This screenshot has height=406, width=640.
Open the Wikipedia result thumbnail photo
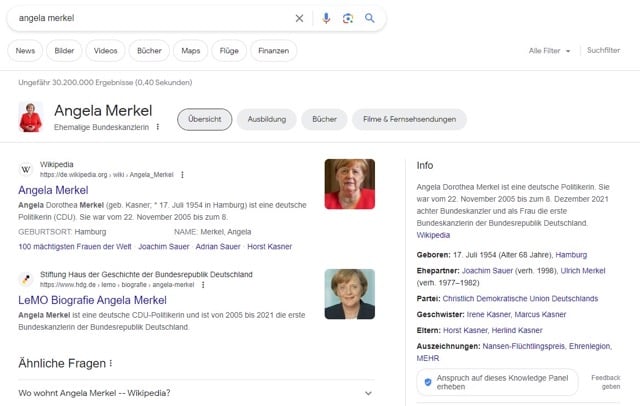(x=350, y=184)
